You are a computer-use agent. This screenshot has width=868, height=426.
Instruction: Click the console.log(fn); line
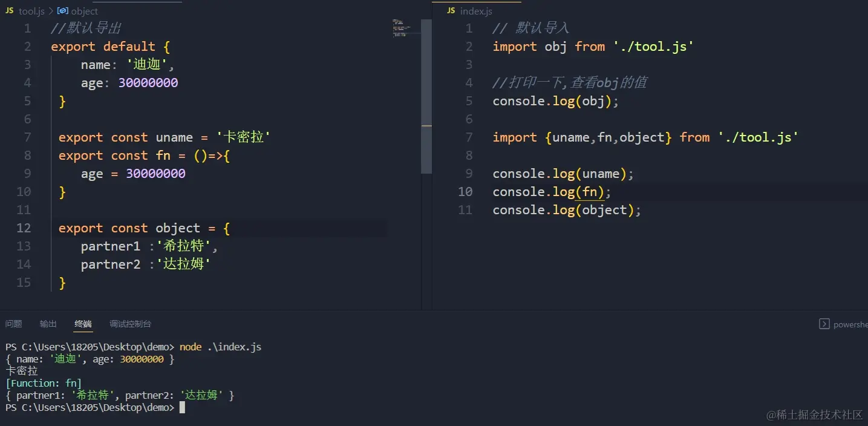(552, 192)
